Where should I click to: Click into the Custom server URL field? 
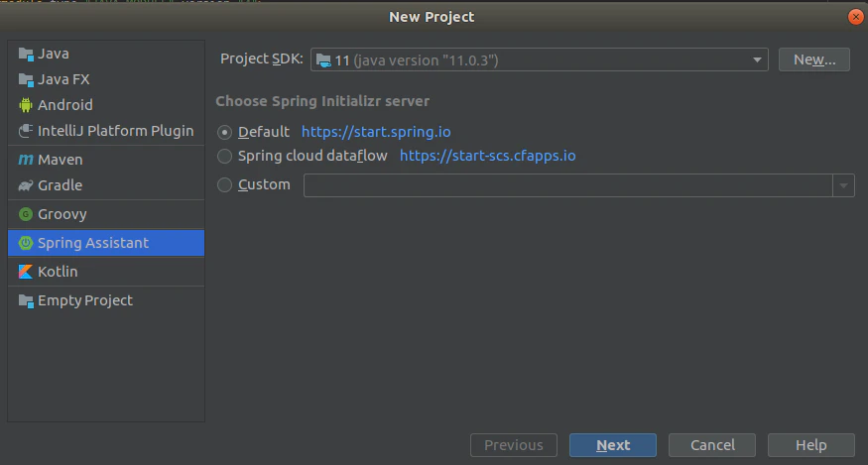click(568, 185)
